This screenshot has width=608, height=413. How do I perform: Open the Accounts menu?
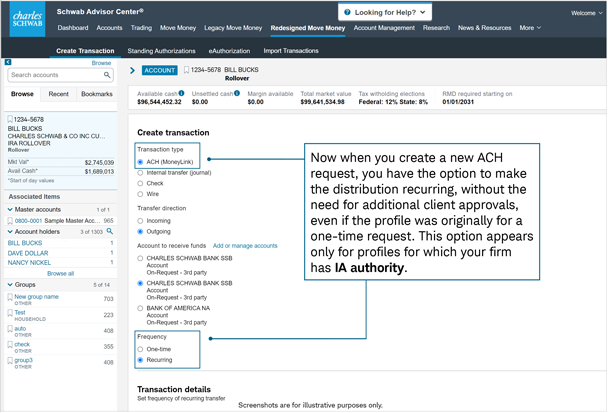109,28
